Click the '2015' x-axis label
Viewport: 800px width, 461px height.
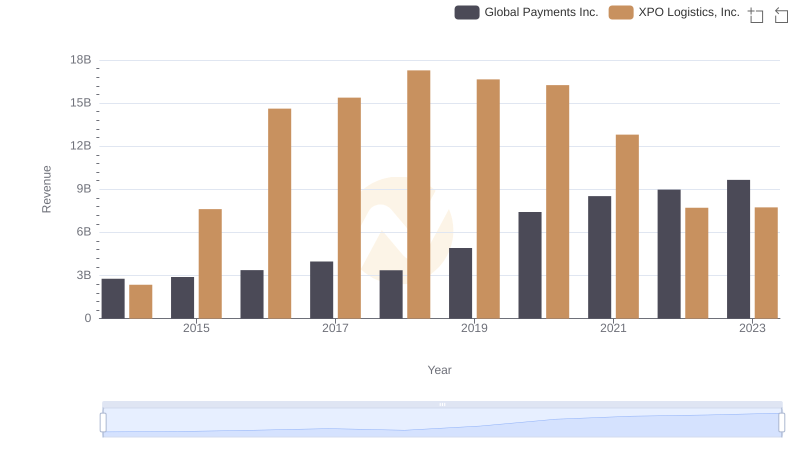pos(196,328)
